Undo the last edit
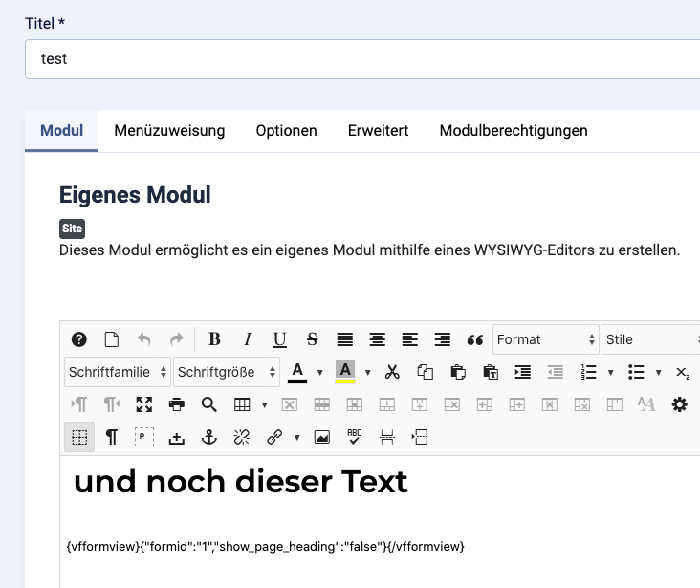Viewport: 700px width, 588px height. click(x=143, y=339)
